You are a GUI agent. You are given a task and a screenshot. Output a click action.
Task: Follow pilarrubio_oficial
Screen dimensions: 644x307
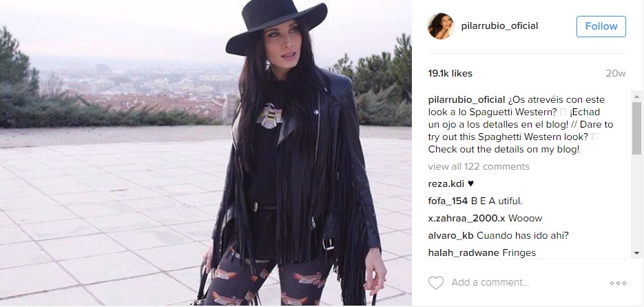pyautogui.click(x=601, y=26)
